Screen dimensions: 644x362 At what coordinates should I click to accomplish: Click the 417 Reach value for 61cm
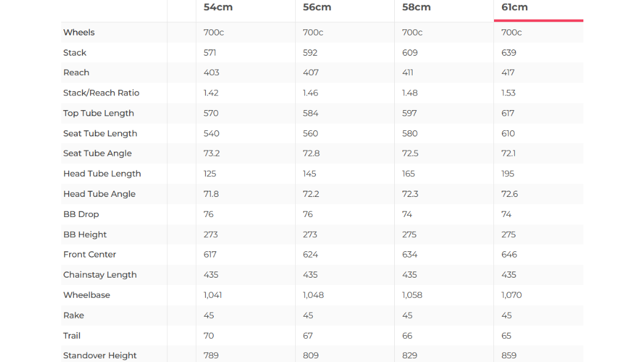click(508, 73)
